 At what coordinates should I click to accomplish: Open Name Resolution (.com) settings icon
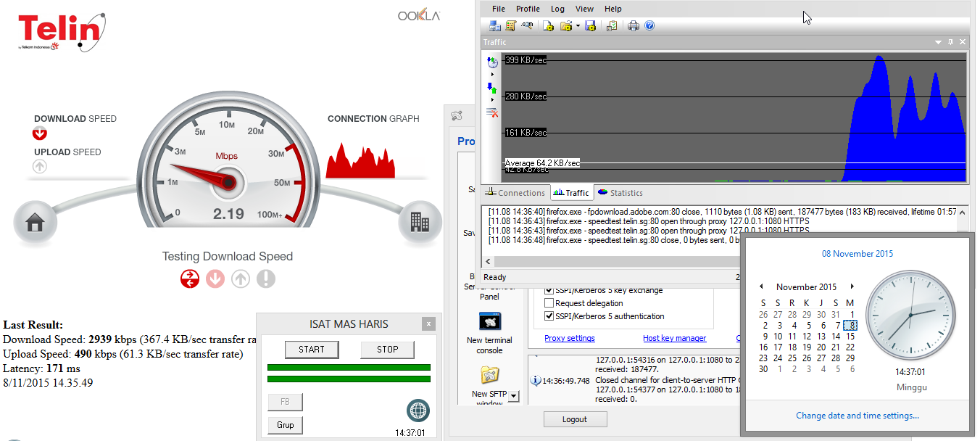tap(527, 25)
